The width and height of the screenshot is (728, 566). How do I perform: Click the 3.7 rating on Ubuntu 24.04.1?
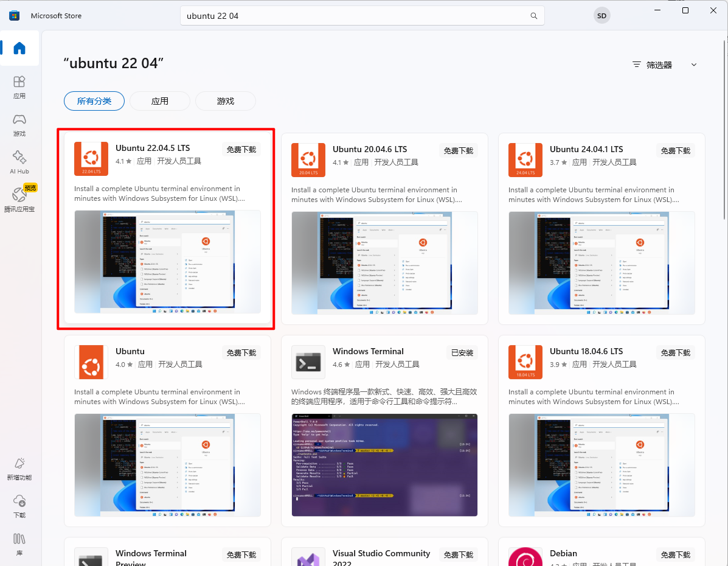(x=558, y=162)
